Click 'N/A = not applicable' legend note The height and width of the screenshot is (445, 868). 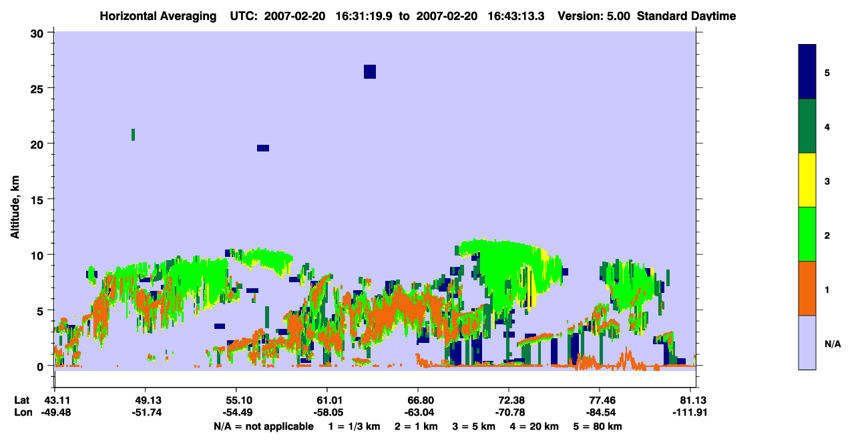coord(263,426)
